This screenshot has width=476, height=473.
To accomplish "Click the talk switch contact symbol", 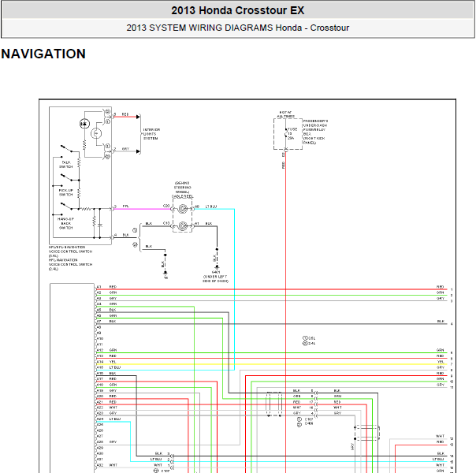I will [x=66, y=149].
